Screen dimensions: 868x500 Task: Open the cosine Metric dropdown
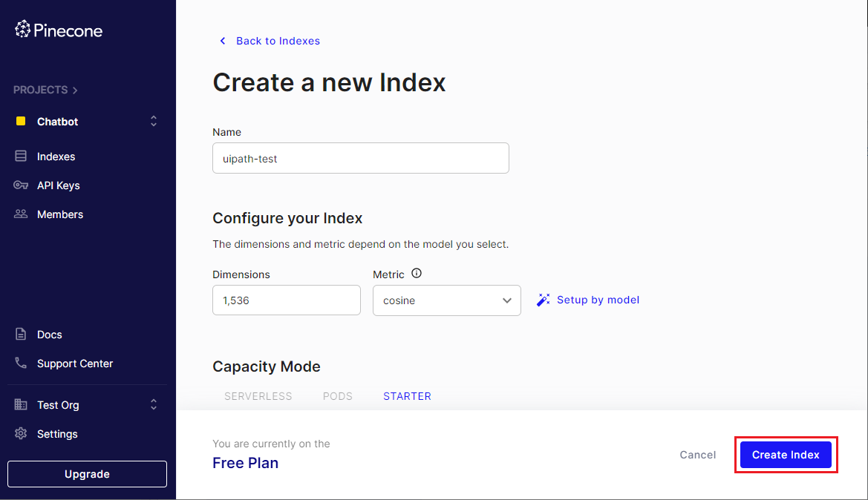tap(447, 300)
